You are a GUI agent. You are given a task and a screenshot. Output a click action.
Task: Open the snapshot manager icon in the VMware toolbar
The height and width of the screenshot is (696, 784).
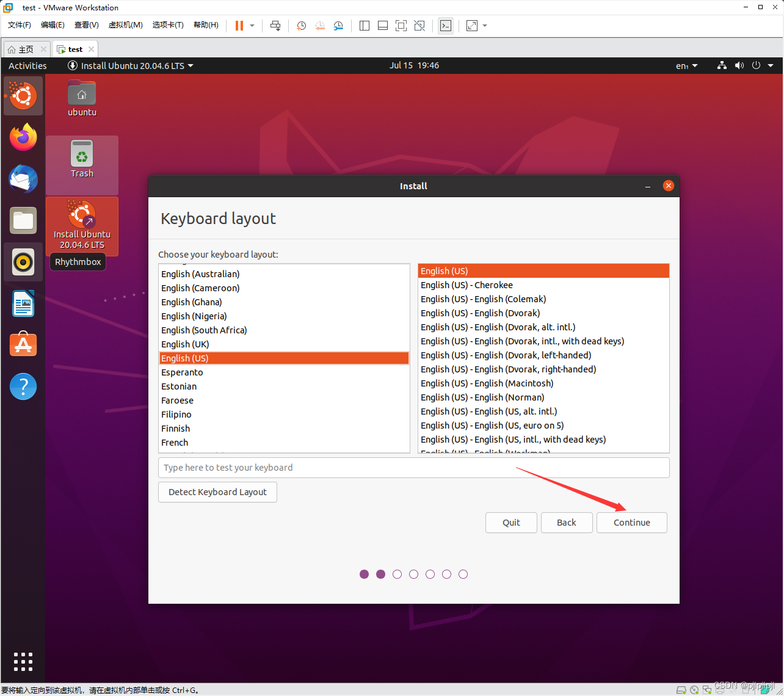(x=338, y=26)
